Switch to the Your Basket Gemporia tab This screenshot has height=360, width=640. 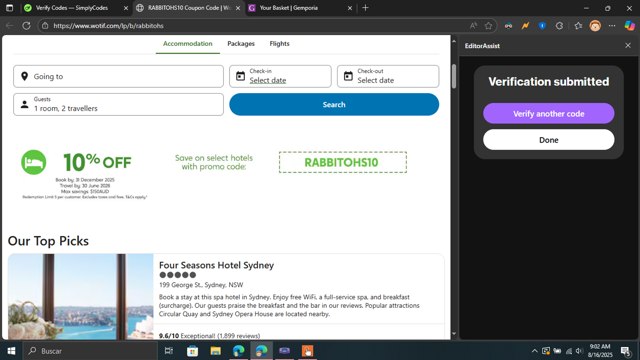pos(289,8)
